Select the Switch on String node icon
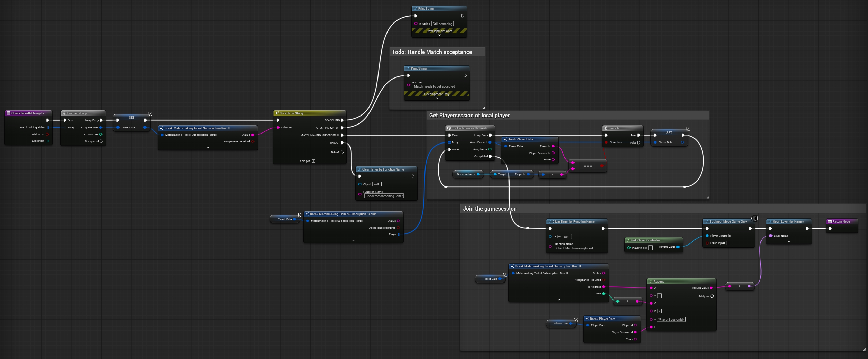Screen dimensions: 868x359 tap(277, 113)
